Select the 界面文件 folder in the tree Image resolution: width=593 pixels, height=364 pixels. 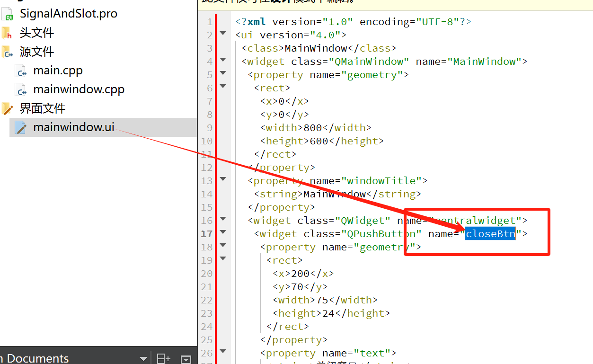tap(43, 108)
